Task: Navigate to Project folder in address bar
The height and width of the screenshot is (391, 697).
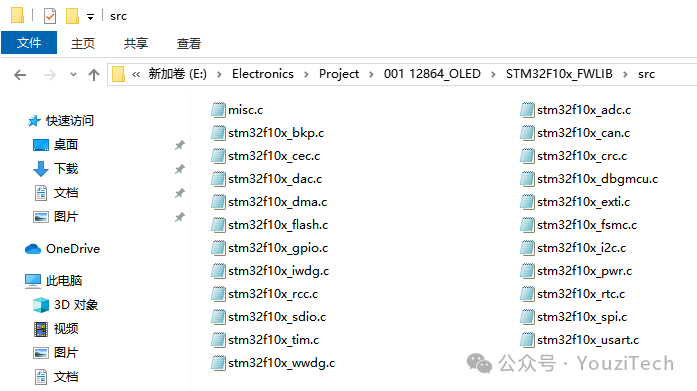Action: pos(339,74)
